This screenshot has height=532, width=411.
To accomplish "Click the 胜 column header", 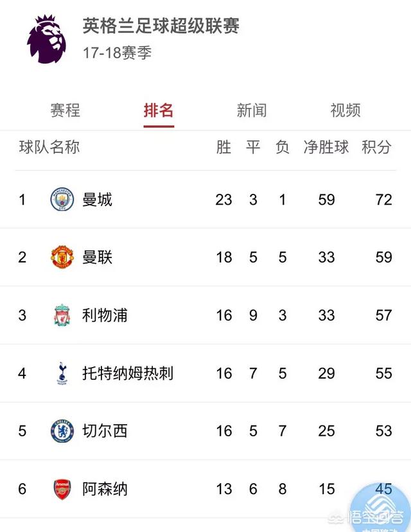I will (x=223, y=147).
